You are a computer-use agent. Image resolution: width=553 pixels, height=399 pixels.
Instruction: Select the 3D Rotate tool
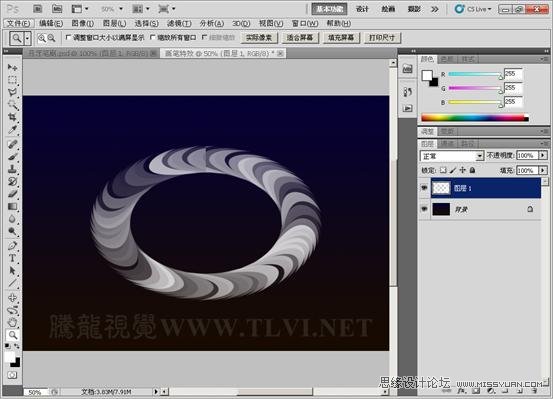(12, 297)
